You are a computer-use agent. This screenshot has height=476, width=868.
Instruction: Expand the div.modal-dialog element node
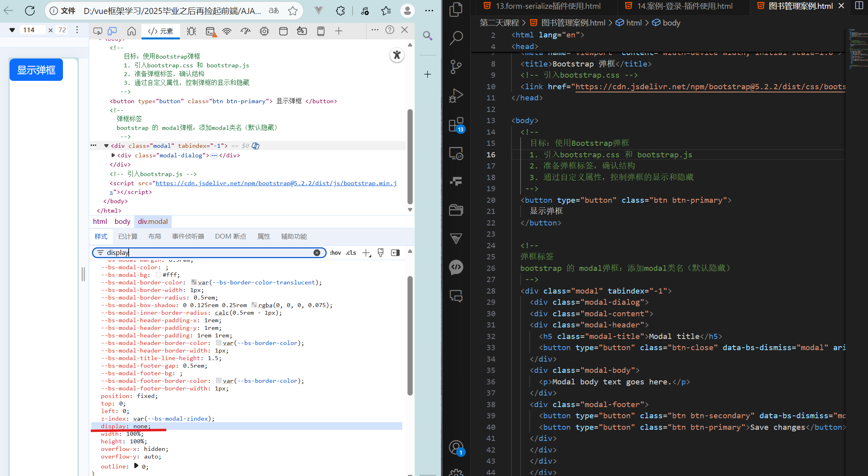[x=113, y=155]
